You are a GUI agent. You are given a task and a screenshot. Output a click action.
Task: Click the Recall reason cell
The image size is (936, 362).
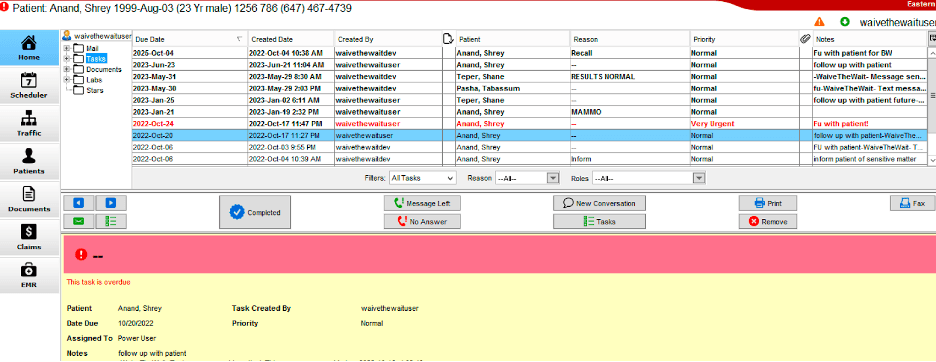click(630, 53)
